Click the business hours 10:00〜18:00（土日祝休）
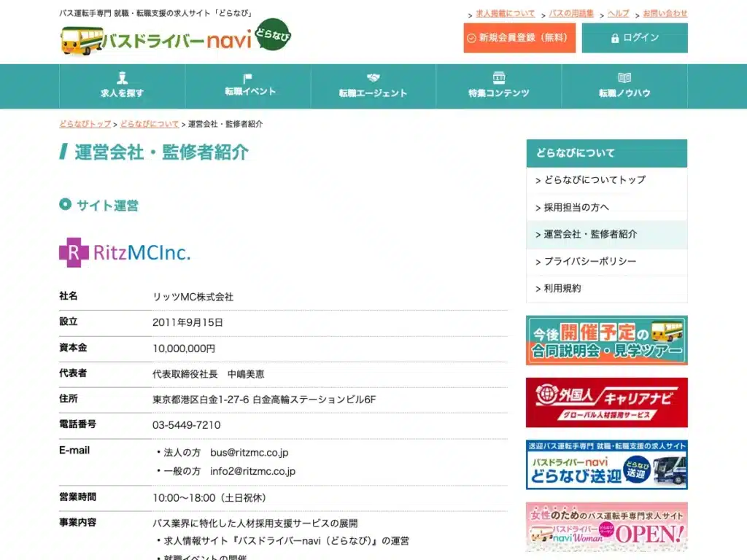This screenshot has height=560, width=747. pos(209,497)
